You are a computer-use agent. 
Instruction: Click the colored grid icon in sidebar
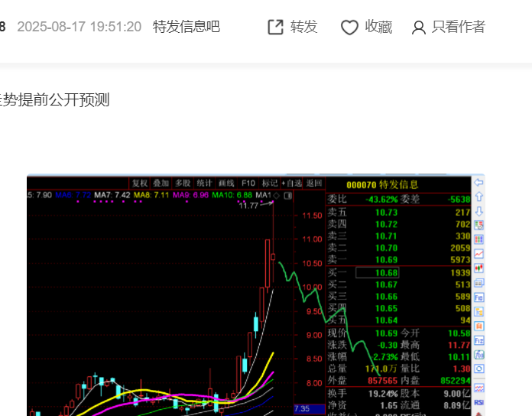[478, 239]
